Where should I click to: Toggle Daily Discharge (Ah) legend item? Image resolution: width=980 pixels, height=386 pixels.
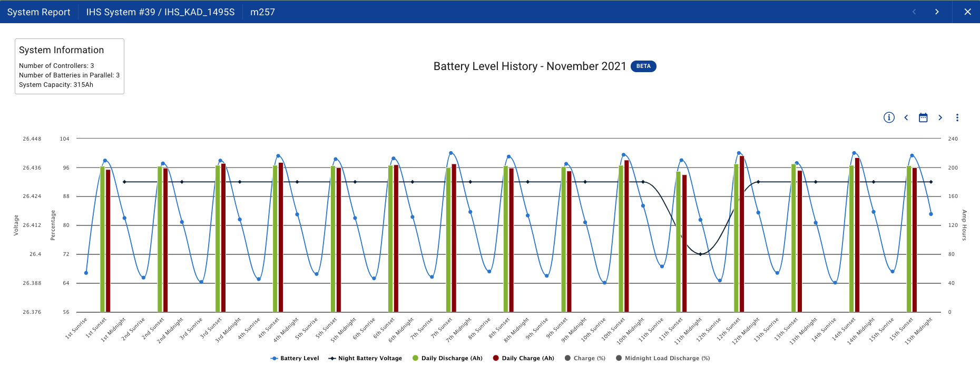click(x=447, y=358)
